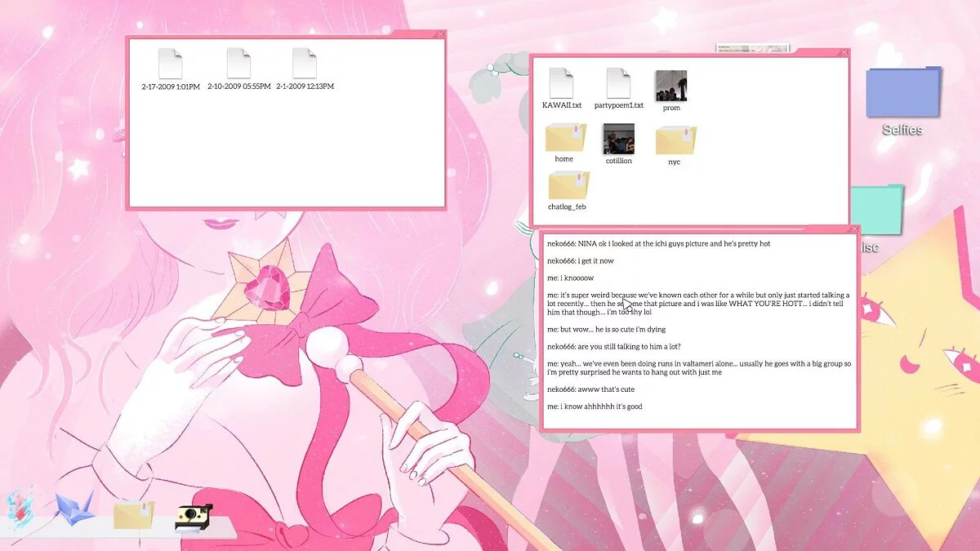The width and height of the screenshot is (980, 551).
Task: Open the partypoem1.txt file
Action: point(619,89)
